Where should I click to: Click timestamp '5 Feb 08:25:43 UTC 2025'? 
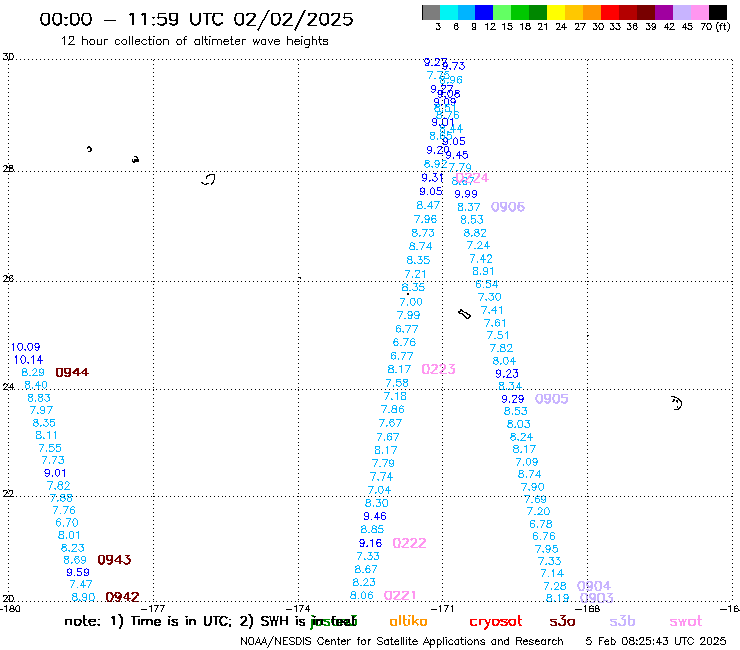point(656,641)
